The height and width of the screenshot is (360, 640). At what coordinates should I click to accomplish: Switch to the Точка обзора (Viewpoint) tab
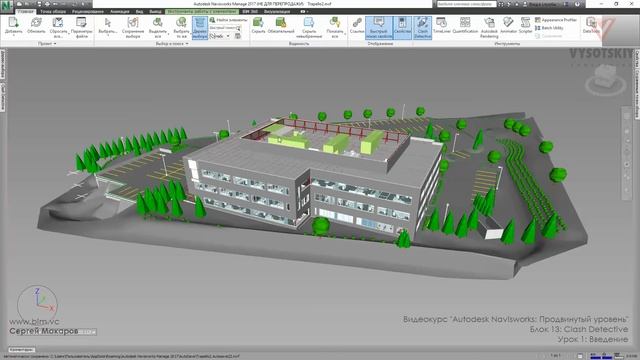point(53,11)
